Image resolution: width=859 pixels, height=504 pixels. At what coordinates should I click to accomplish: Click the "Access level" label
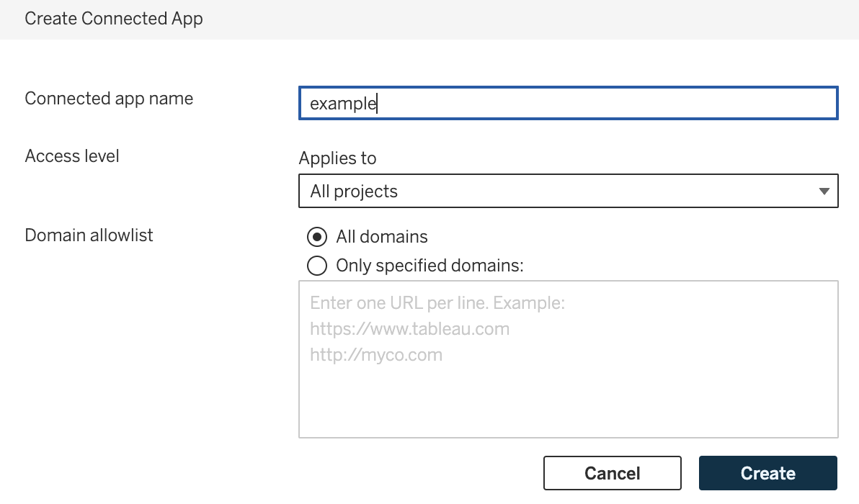pyautogui.click(x=72, y=156)
